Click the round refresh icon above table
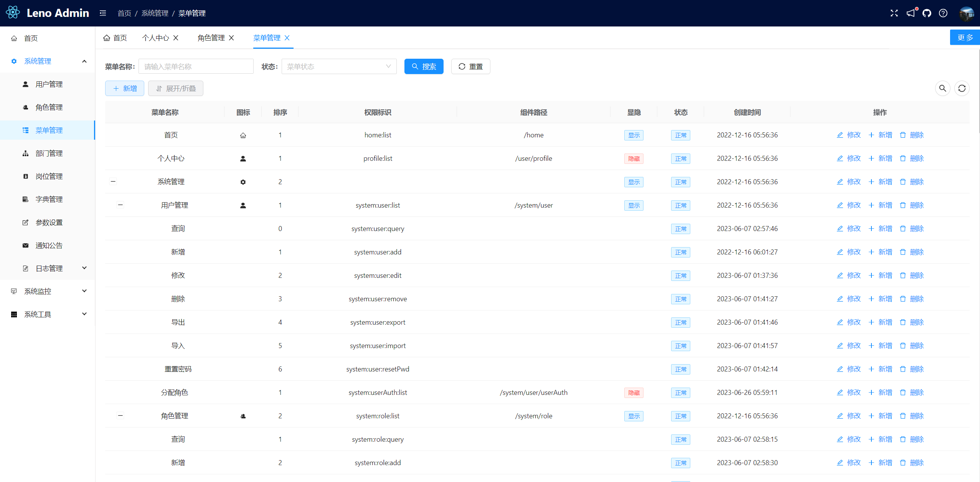 pyautogui.click(x=962, y=89)
